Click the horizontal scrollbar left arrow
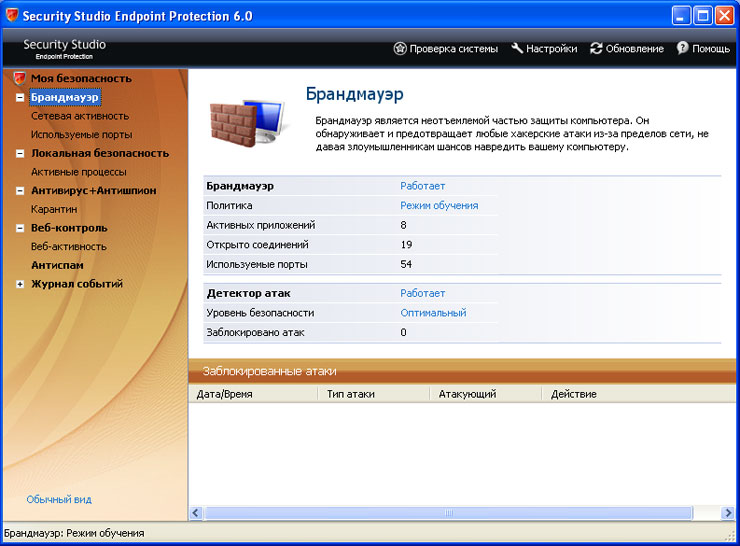The image size is (740, 546). point(196,513)
